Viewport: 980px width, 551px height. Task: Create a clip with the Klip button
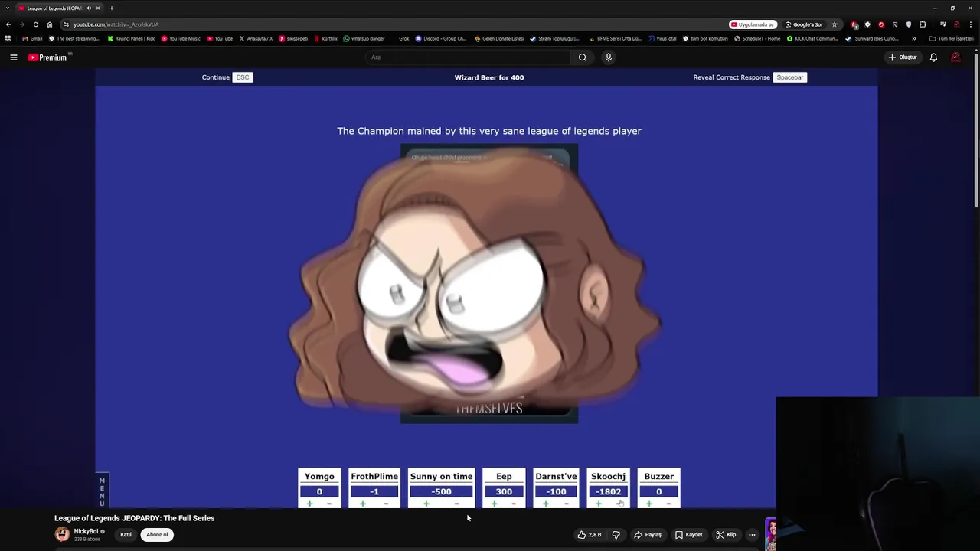pyautogui.click(x=726, y=535)
